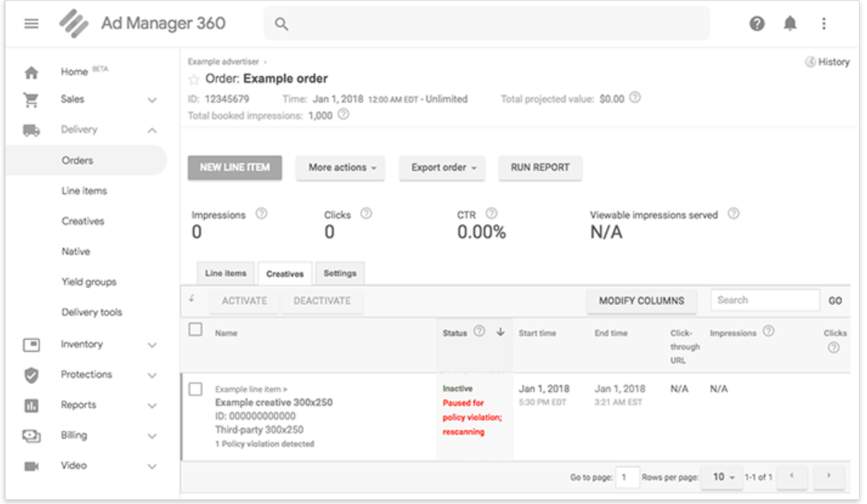Click the Modify Columns button
867x504 pixels.
(x=641, y=301)
